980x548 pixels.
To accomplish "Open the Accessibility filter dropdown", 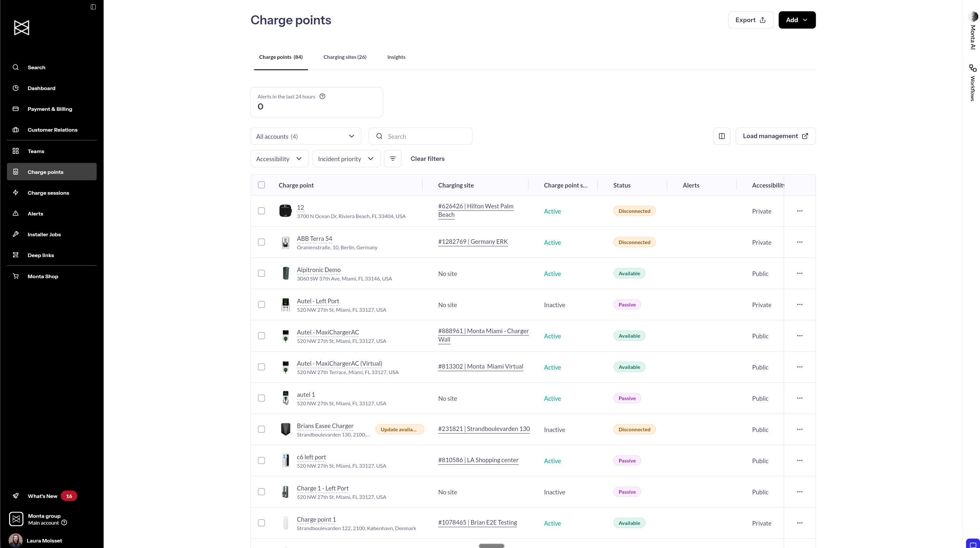I will (279, 159).
